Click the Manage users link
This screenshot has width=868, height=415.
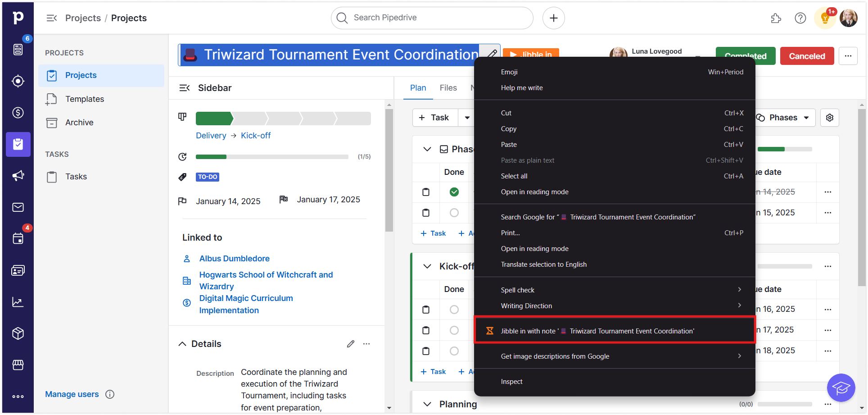tap(72, 394)
